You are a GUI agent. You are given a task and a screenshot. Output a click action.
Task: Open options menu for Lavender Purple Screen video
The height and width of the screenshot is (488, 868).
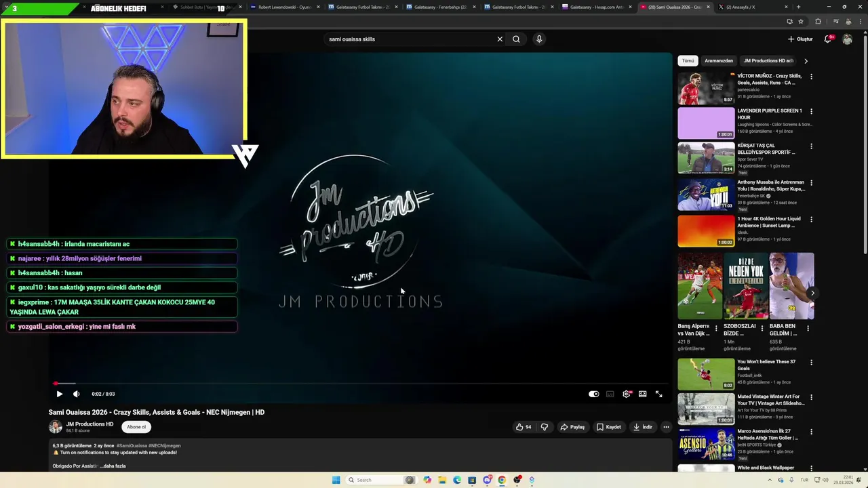[811, 111]
